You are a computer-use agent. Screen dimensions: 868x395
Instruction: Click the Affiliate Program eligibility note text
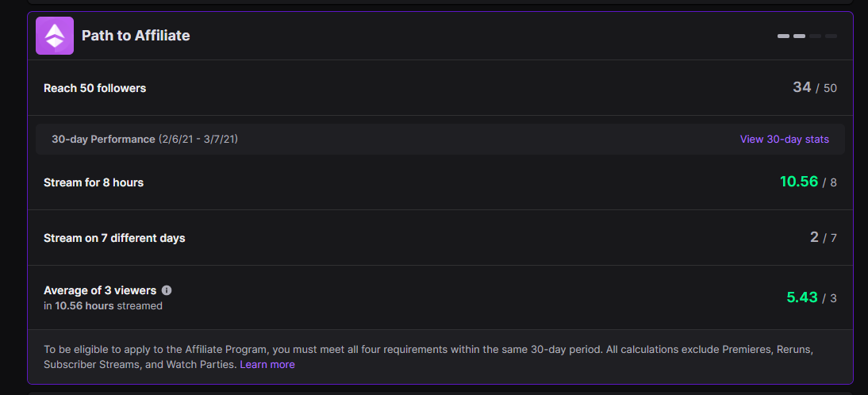[428, 349]
